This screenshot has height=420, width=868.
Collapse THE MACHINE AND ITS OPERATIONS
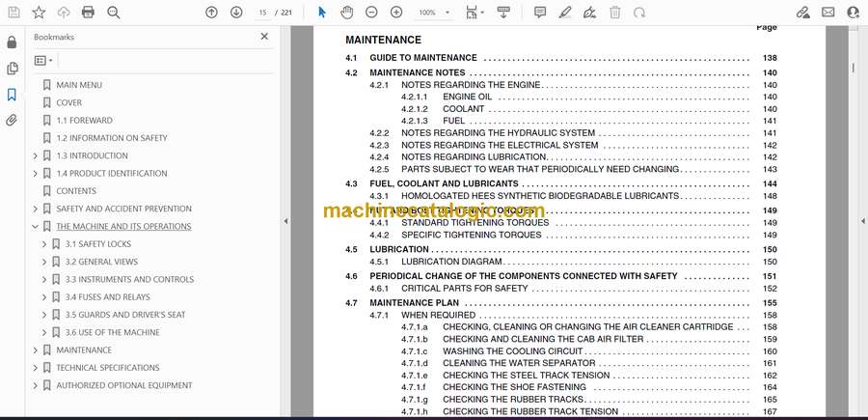pyautogui.click(x=36, y=227)
